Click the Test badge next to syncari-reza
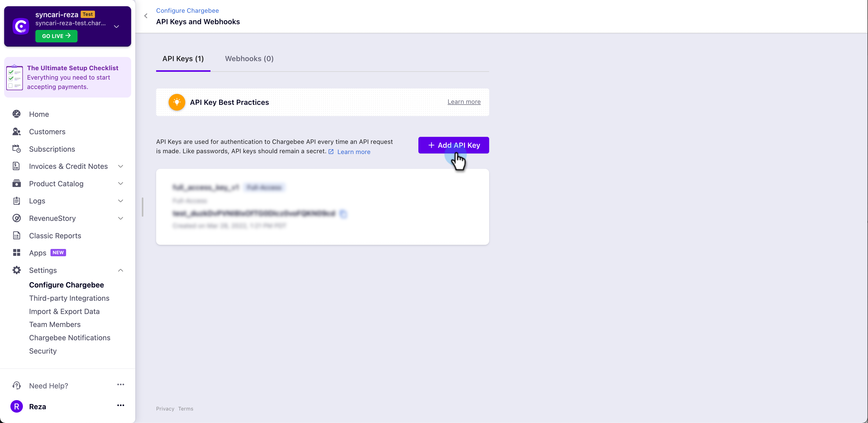The image size is (868, 423). coord(88,15)
